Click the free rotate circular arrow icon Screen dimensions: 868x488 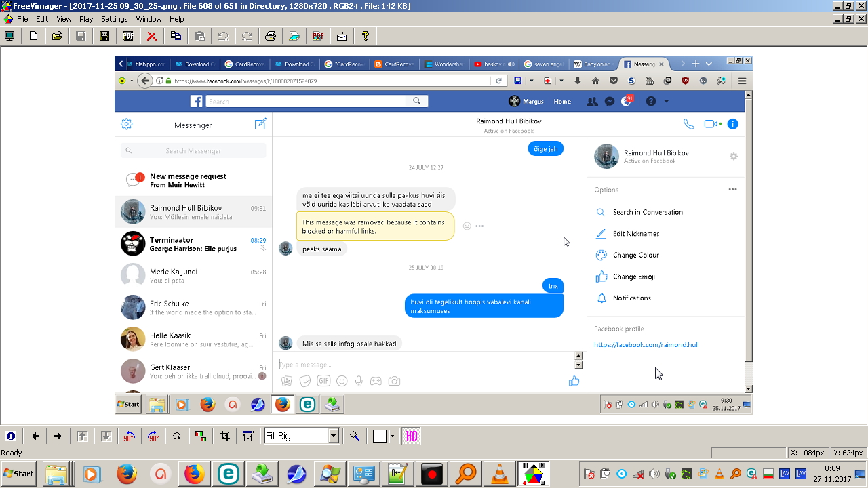[x=177, y=436]
